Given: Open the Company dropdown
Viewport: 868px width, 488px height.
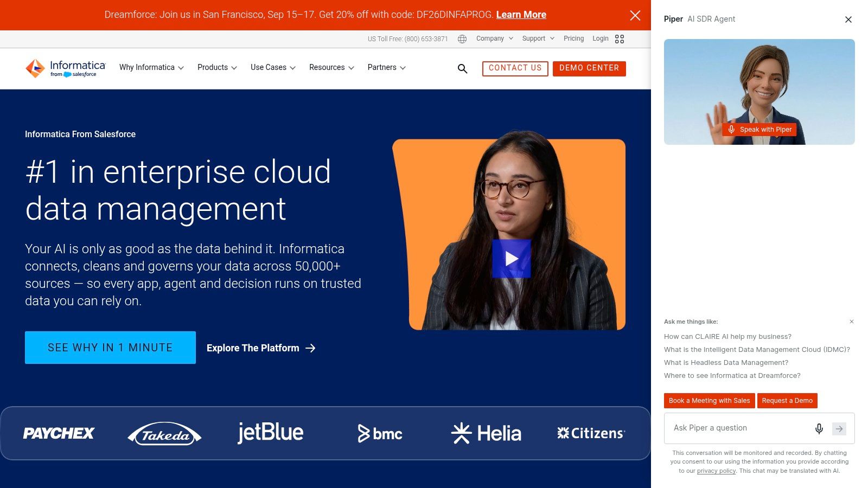Looking at the screenshot, I should (x=494, y=38).
